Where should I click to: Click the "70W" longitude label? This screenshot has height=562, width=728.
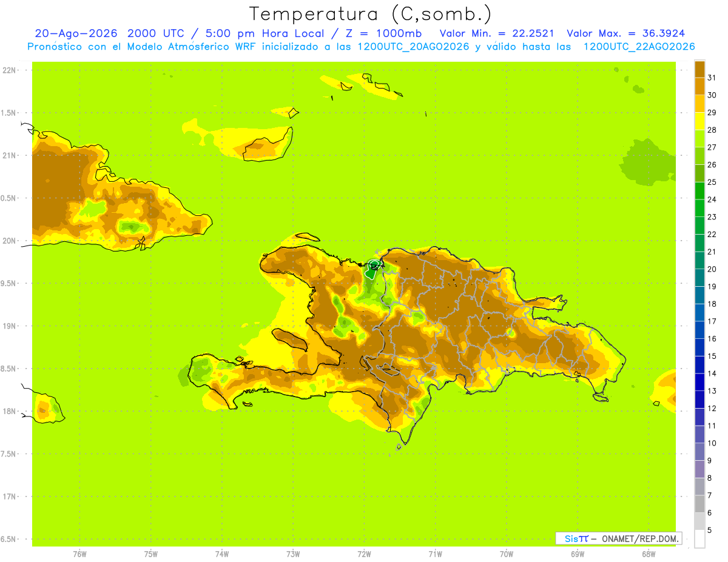point(507,554)
